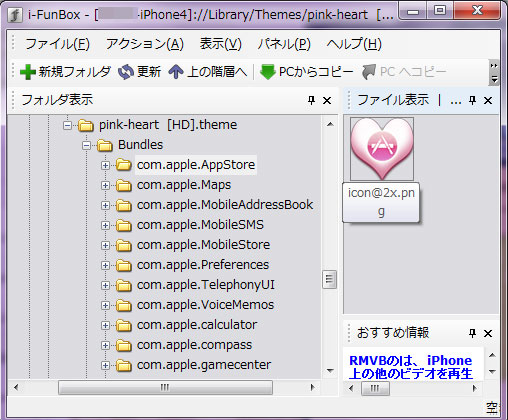Expand the com.apple.Maps node
This screenshot has width=508, height=420.
[x=105, y=185]
